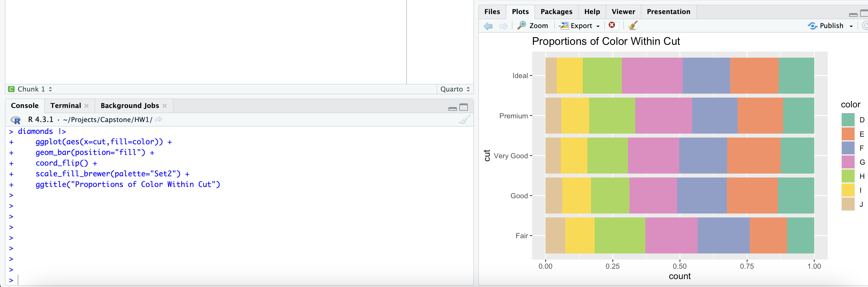868x287 pixels.
Task: Click the R logo in the console header
Action: 15,120
